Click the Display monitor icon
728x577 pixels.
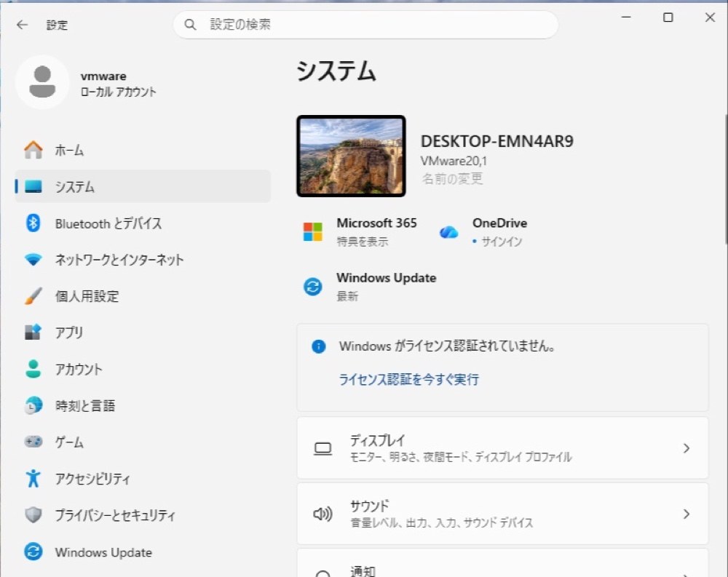323,448
